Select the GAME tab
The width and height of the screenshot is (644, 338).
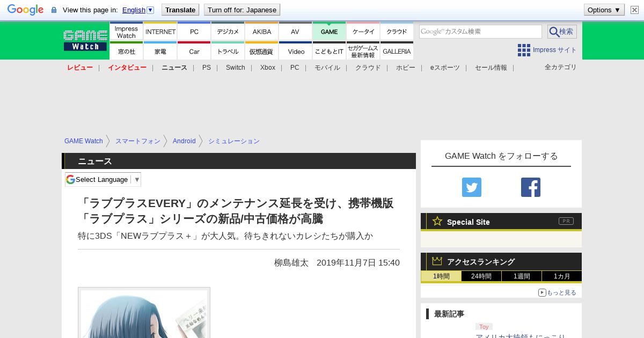(x=330, y=31)
